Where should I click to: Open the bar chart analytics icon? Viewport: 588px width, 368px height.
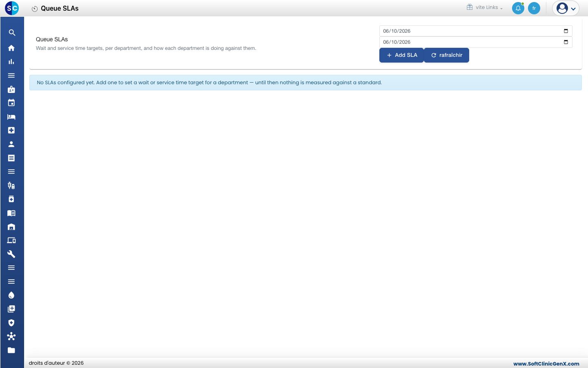point(11,62)
